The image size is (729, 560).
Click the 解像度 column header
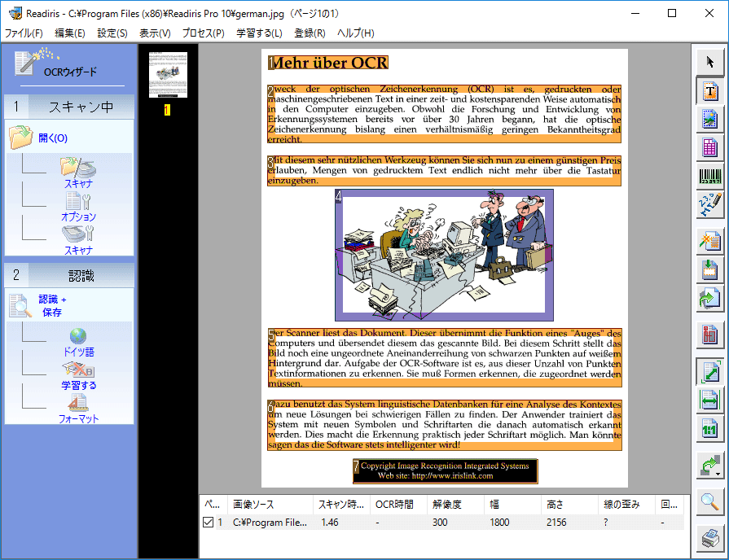tap(455, 504)
